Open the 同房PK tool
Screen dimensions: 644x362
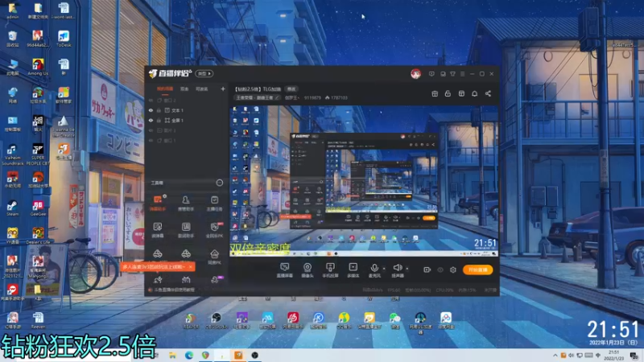(x=214, y=257)
